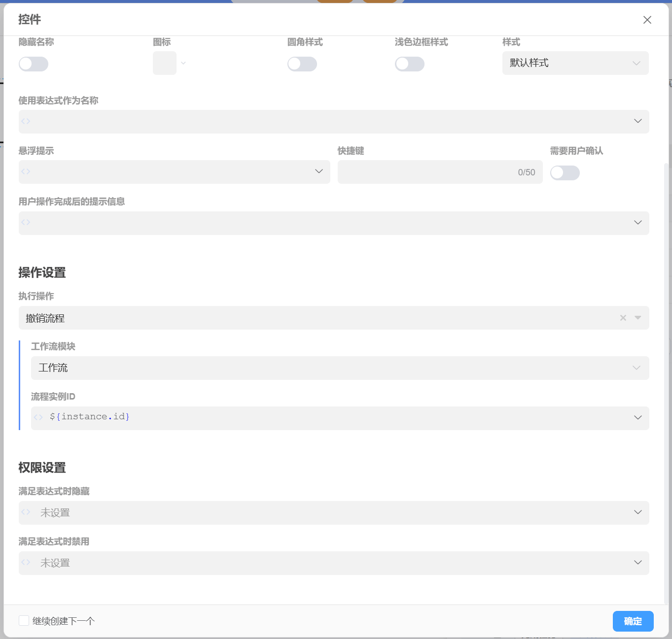Open the 执行操作 dropdown arrow
Screen dimensions: 672x639
click(638, 318)
